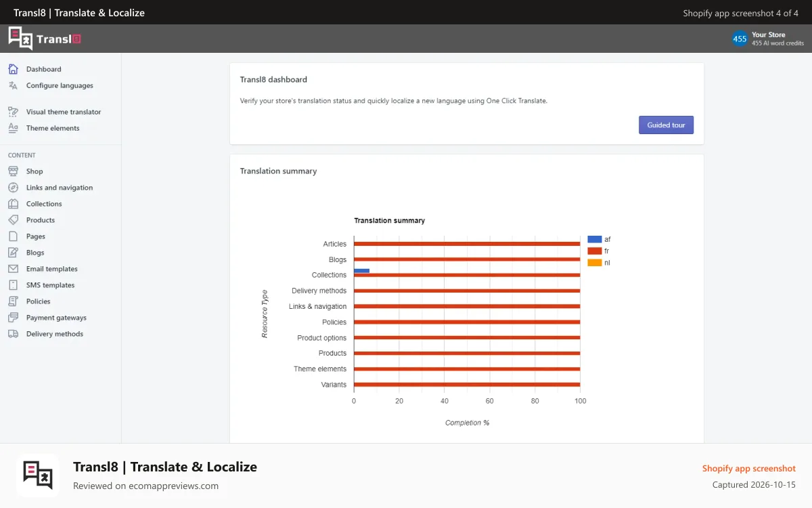This screenshot has height=508, width=812.
Task: Go to Blogs content section
Action: click(35, 253)
